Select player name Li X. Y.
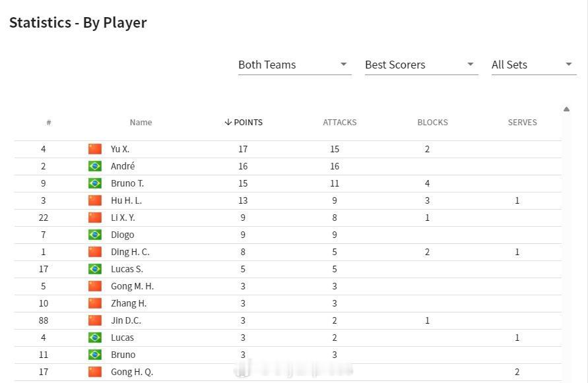This screenshot has height=383, width=588. (123, 218)
